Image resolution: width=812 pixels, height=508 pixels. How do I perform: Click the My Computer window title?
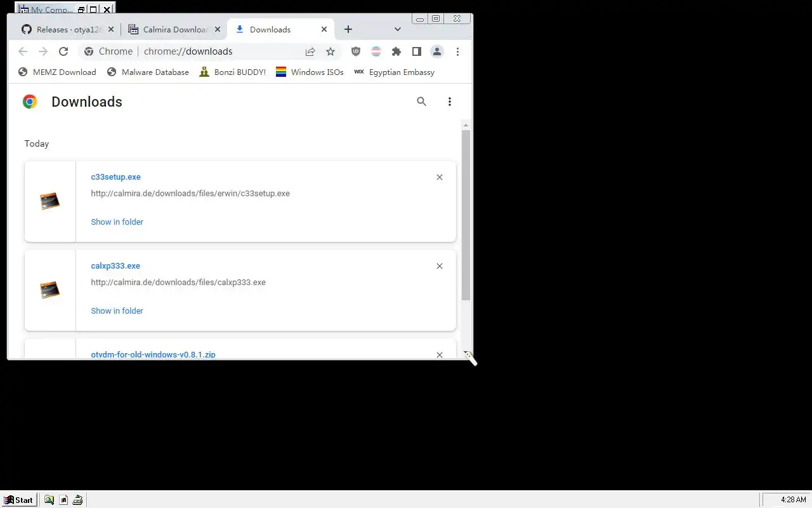(x=51, y=10)
